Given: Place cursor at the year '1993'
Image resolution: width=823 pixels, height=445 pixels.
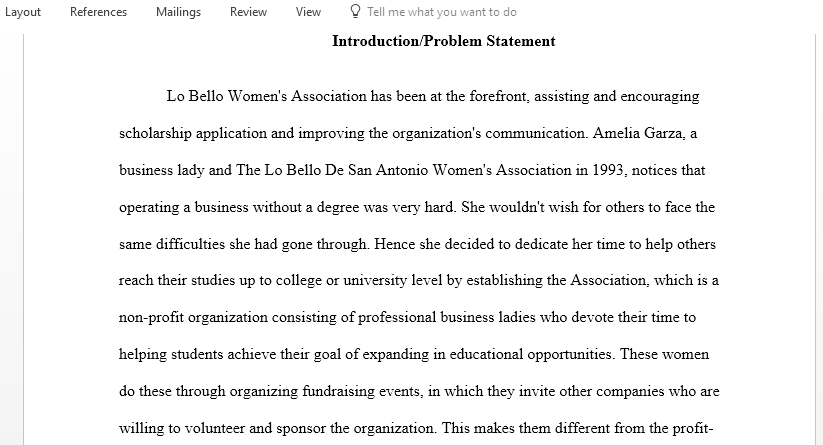Looking at the screenshot, I should pos(609,170).
